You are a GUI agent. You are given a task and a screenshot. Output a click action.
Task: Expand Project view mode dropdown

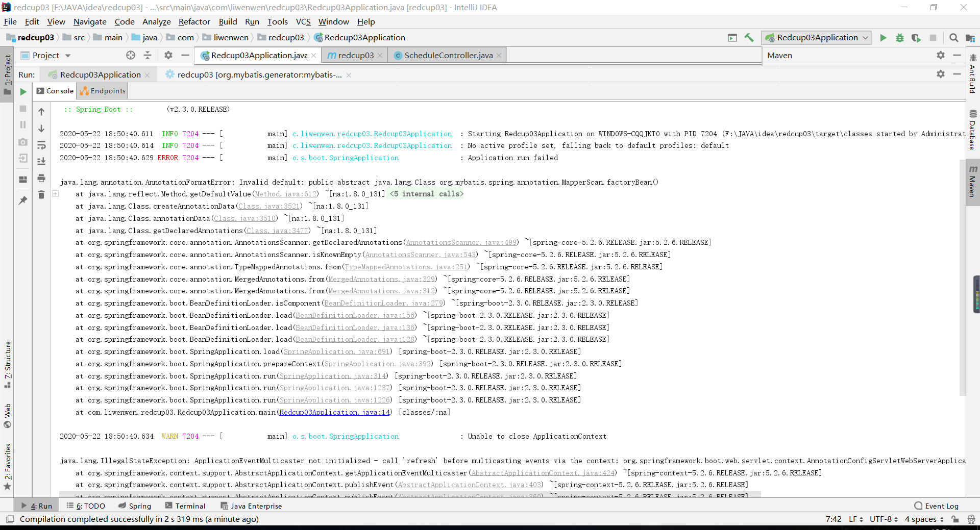tap(68, 56)
